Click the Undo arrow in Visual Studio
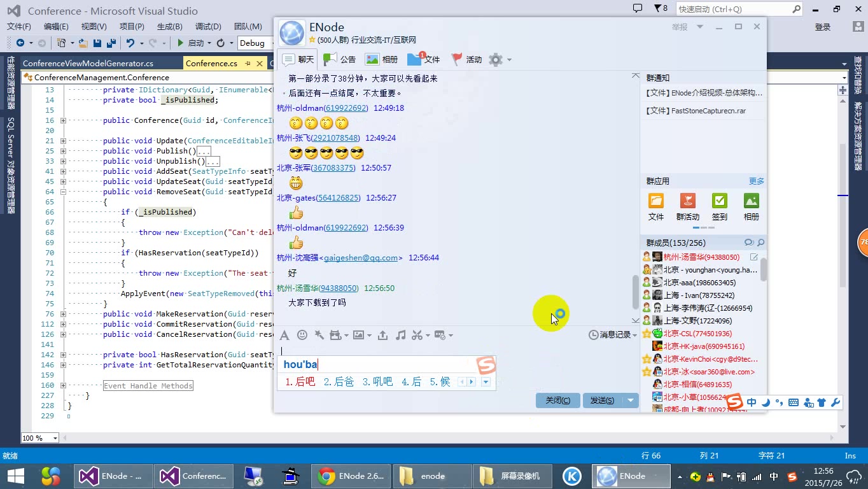The width and height of the screenshot is (868, 489). (x=130, y=43)
